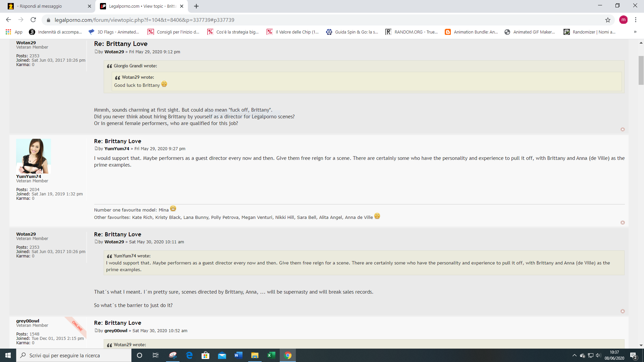644x362 pixels.
Task: Click scrollbar down arrow
Action: tap(641, 345)
